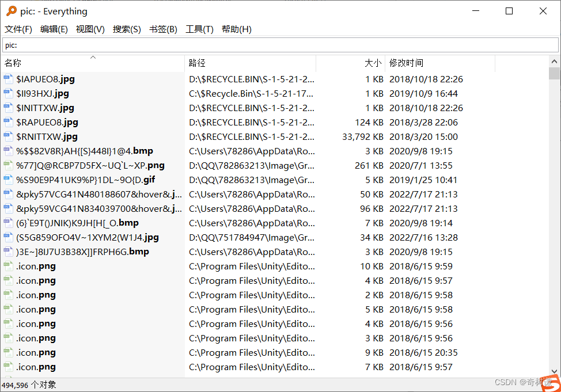The height and width of the screenshot is (392, 561).
Task: Click the jpg icon of (S5G859OFO4V~1XYM2(W1J4.jpg
Action: (x=8, y=237)
